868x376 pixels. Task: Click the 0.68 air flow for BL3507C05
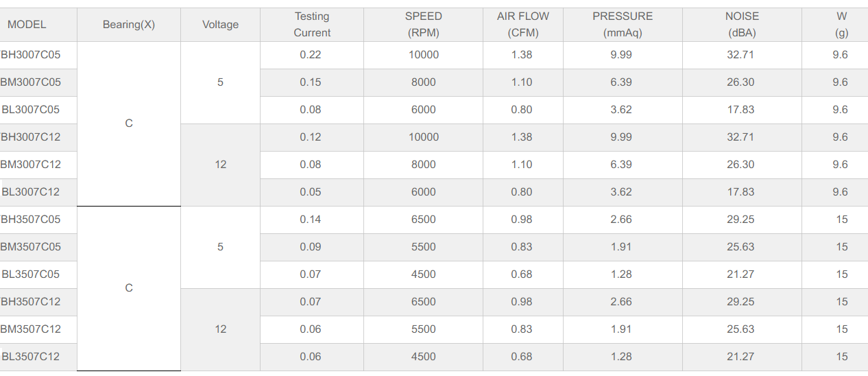pos(522,274)
